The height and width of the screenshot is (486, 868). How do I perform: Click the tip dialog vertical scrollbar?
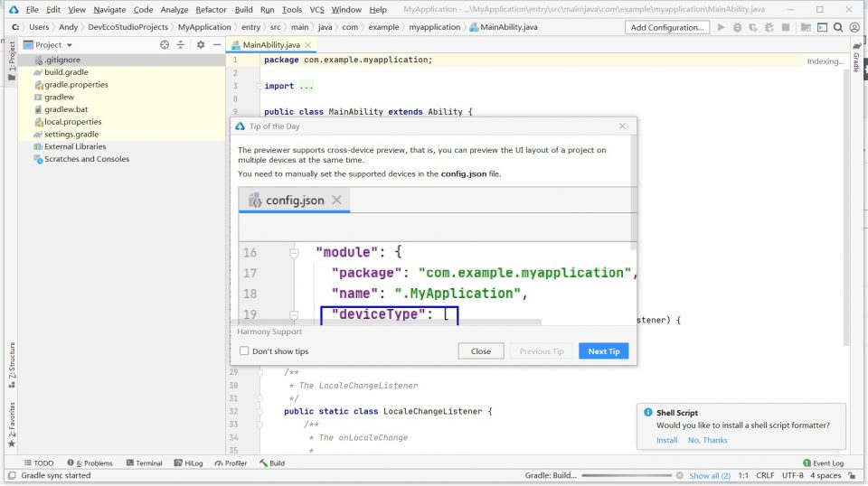(x=634, y=191)
